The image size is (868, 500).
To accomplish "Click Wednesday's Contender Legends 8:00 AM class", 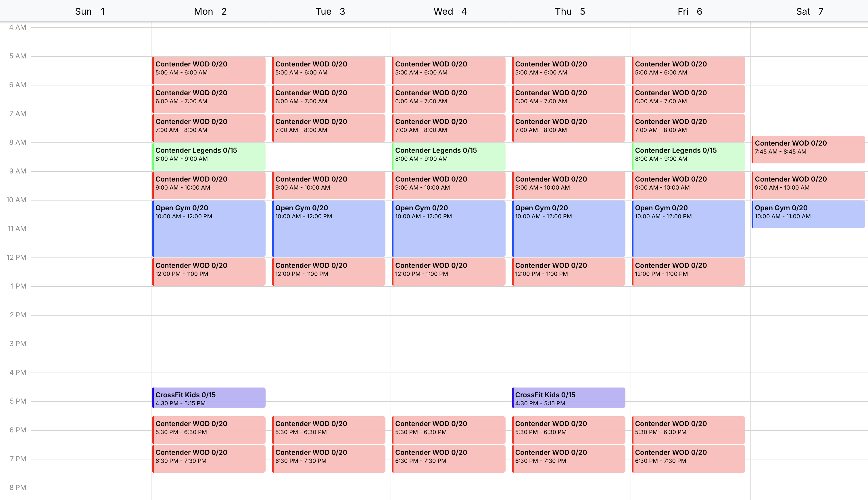I will tap(448, 157).
